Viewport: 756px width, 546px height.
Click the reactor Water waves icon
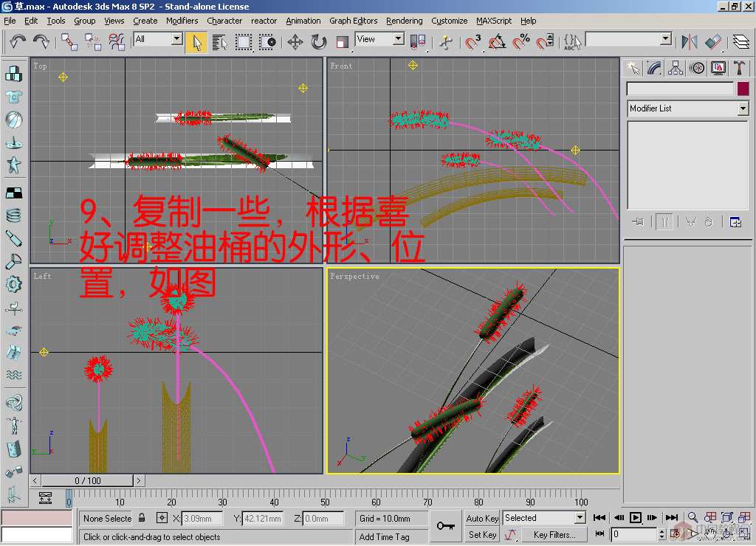click(14, 375)
